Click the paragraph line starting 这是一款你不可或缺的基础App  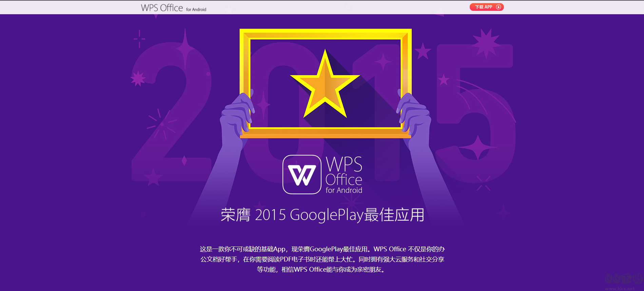click(x=322, y=249)
